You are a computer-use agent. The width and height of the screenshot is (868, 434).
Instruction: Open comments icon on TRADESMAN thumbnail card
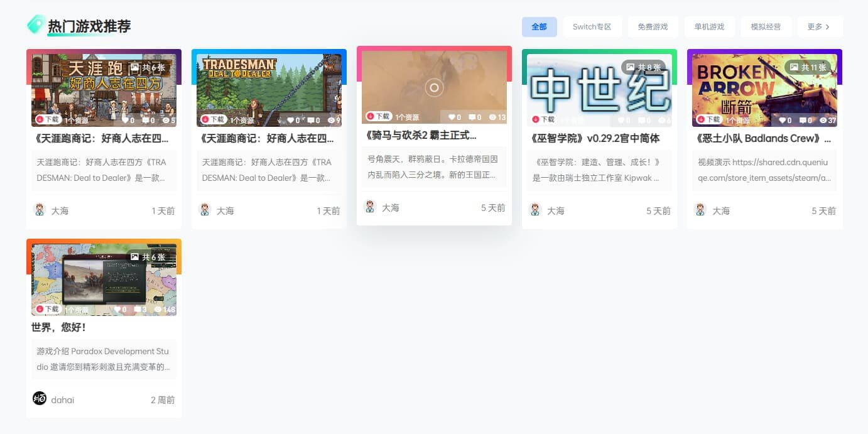tap(310, 120)
